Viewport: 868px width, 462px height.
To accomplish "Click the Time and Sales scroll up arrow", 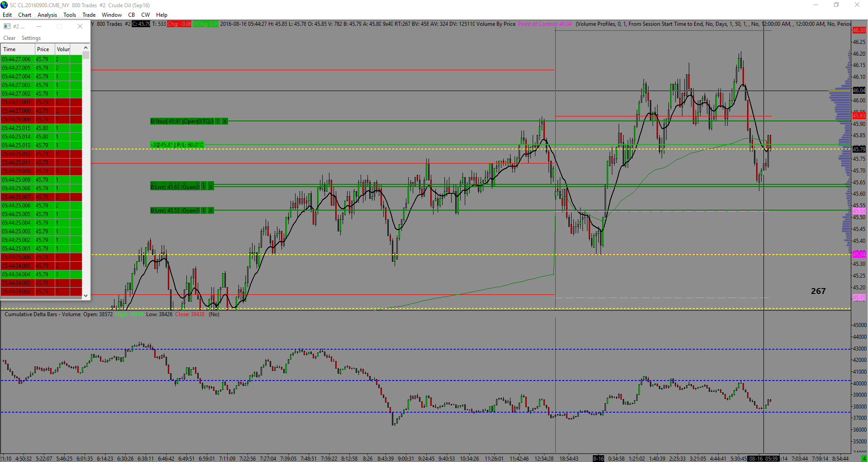I will [x=86, y=48].
